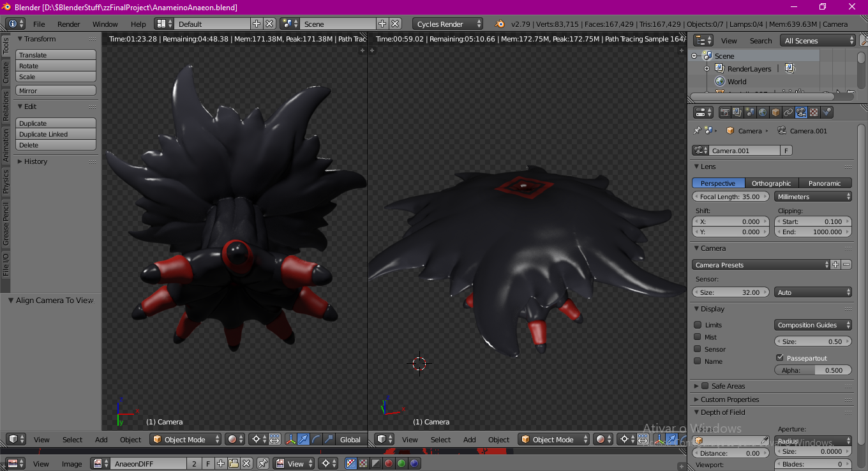The image size is (868, 471).
Task: Open the Object properties cube icon
Action: click(775, 112)
